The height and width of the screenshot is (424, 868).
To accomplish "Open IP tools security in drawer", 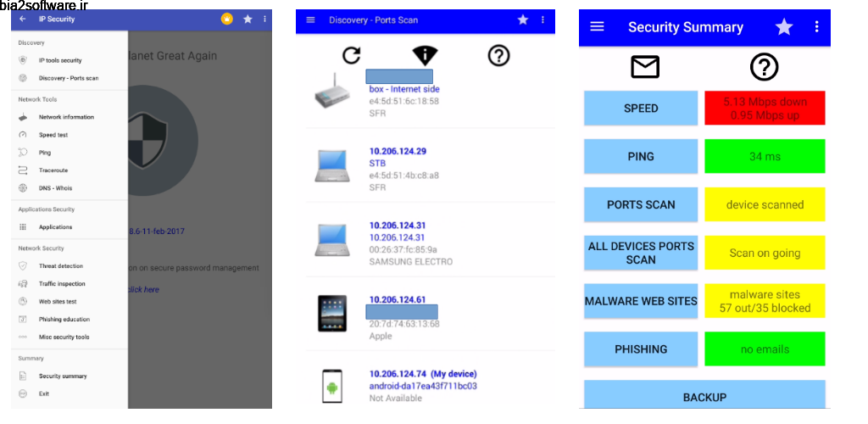I will [70, 60].
